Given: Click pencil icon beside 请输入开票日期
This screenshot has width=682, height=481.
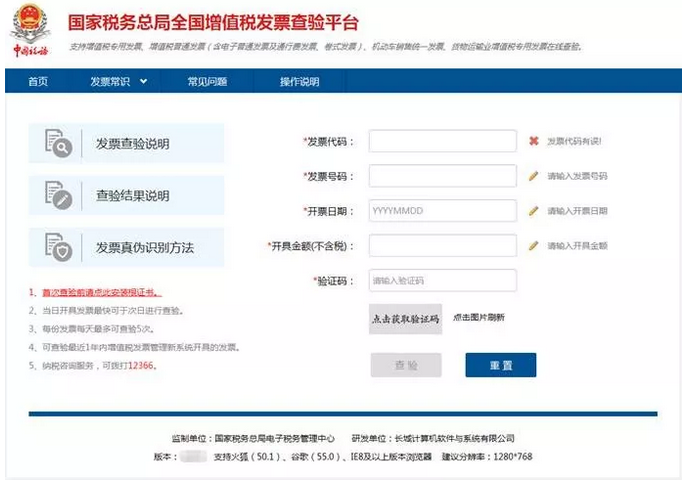Looking at the screenshot, I should pos(534,211).
